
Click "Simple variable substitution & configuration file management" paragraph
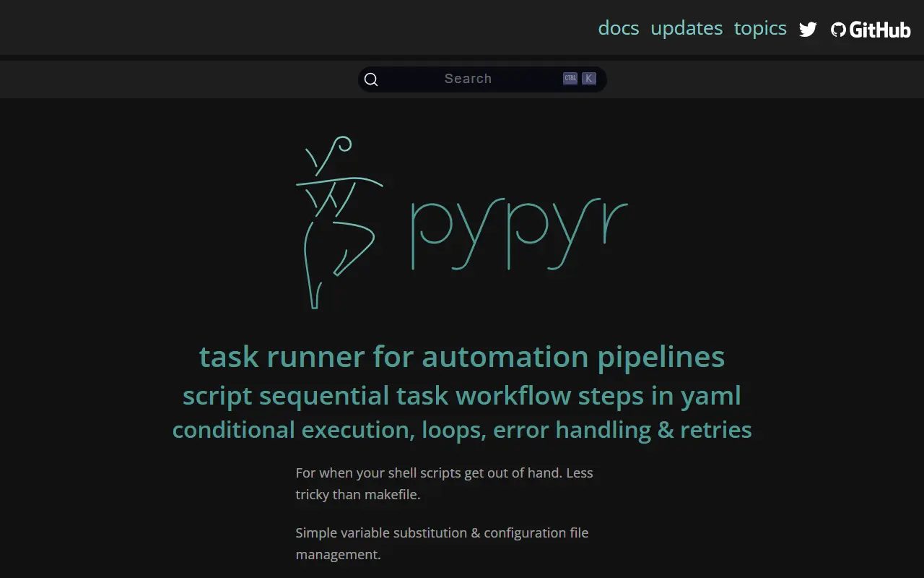442,543
